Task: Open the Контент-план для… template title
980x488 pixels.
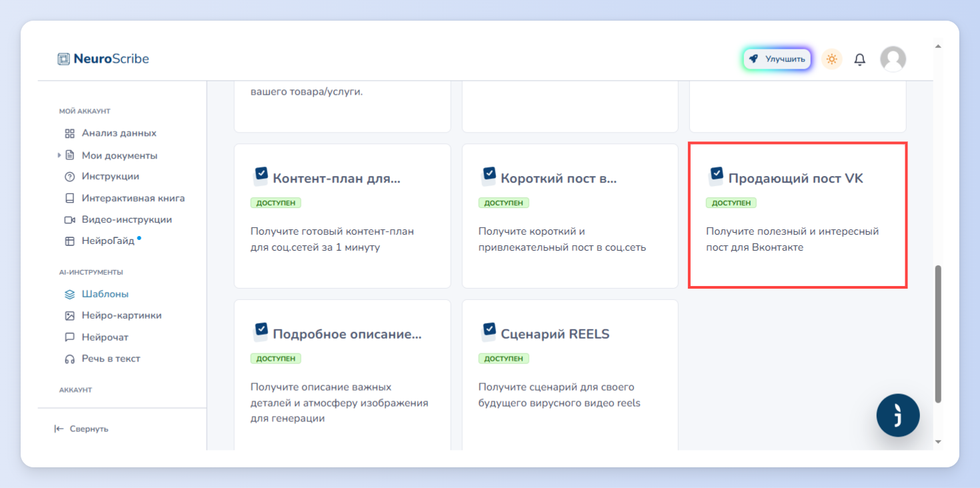Action: point(337,179)
